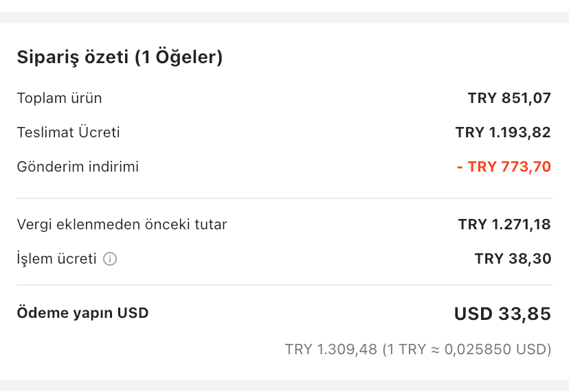
Task: Click the İşlem ücreti label text
Action: click(x=56, y=259)
